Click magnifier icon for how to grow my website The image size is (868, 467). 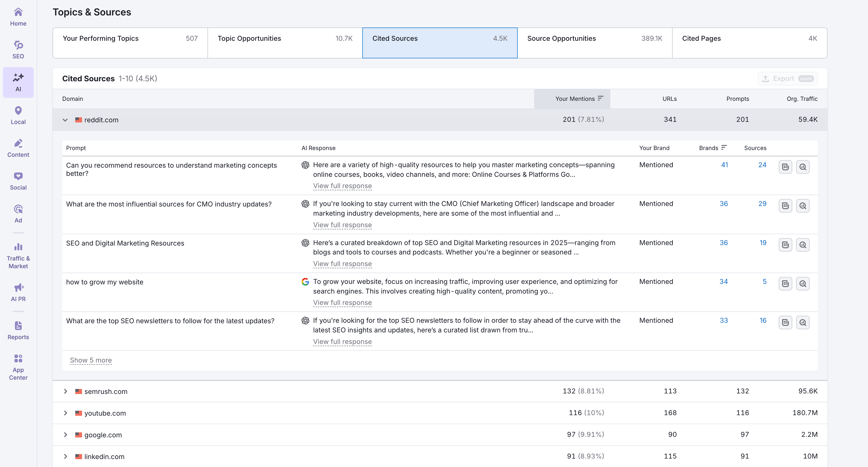[x=803, y=283]
